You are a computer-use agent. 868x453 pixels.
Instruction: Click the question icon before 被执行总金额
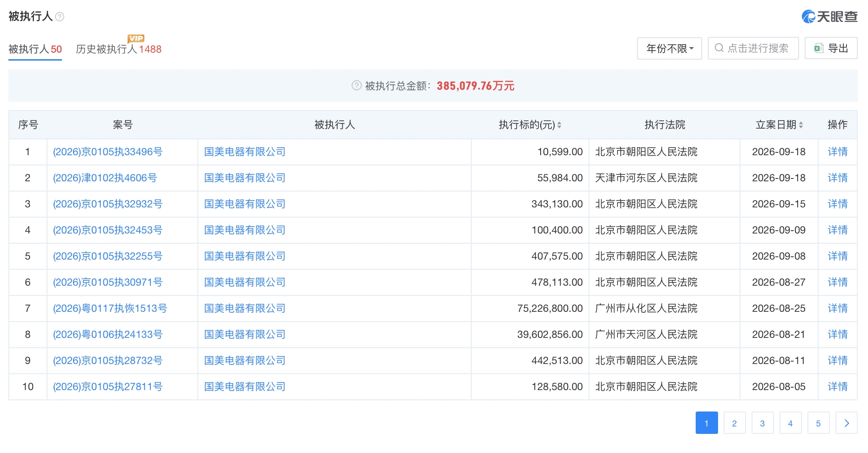click(x=357, y=85)
